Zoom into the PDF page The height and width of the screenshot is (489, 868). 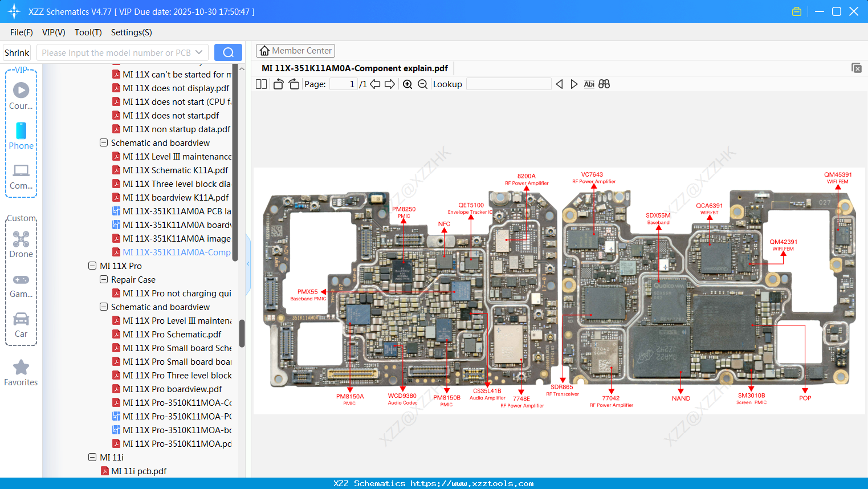[x=407, y=84]
